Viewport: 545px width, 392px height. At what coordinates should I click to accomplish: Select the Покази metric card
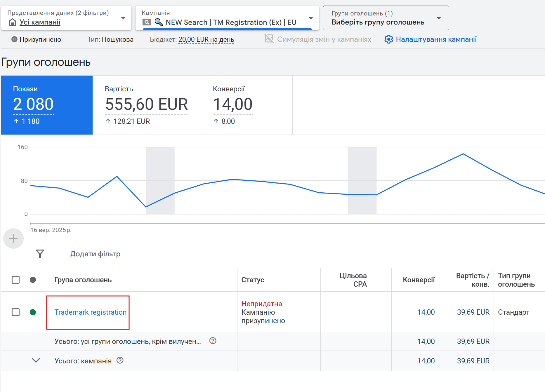point(47,105)
